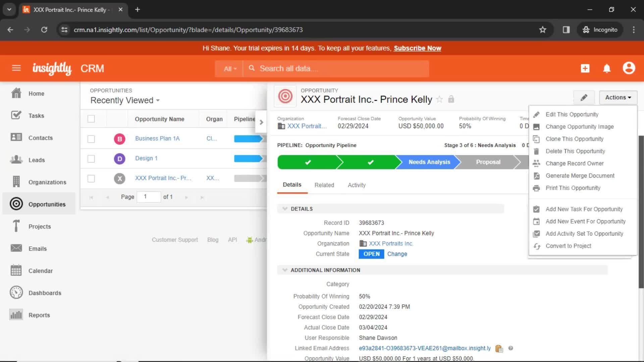Open the Design 1 opportunity link

pyautogui.click(x=146, y=158)
